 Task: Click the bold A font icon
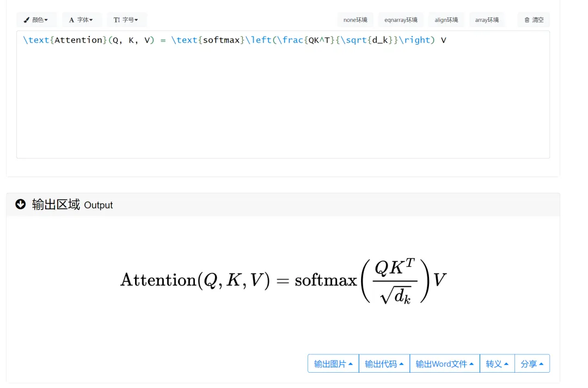point(71,20)
